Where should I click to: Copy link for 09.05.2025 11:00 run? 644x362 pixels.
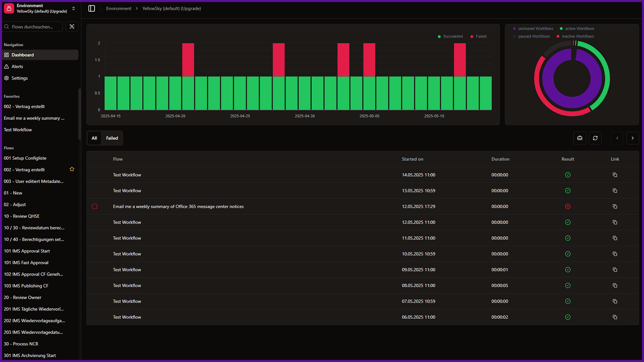(615, 269)
